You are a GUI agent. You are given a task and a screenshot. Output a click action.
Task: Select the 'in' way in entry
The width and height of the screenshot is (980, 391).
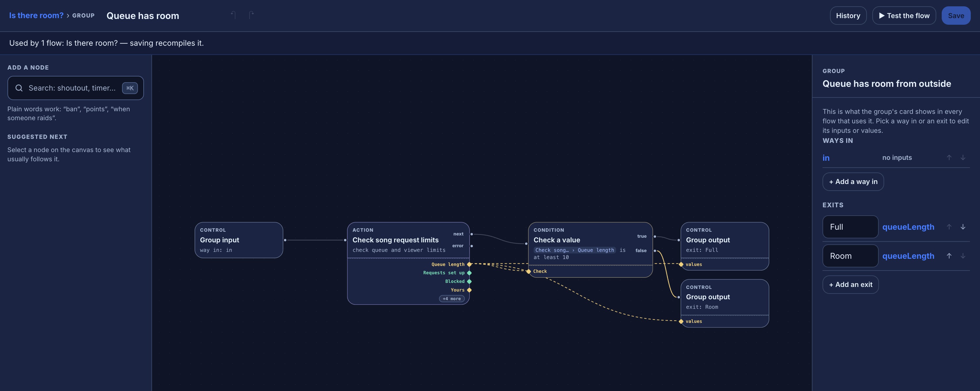(826, 158)
